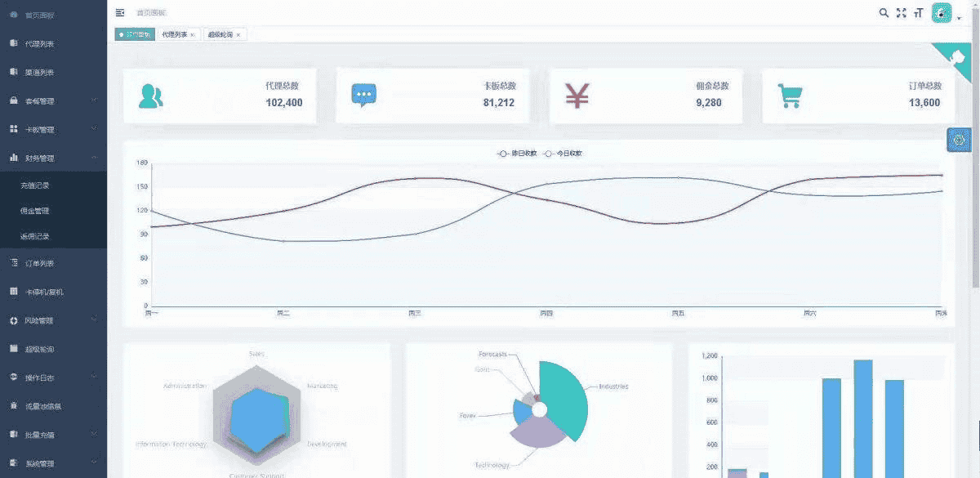
Task: Open the dropdown arrow beside the avatar
Action: [x=959, y=17]
